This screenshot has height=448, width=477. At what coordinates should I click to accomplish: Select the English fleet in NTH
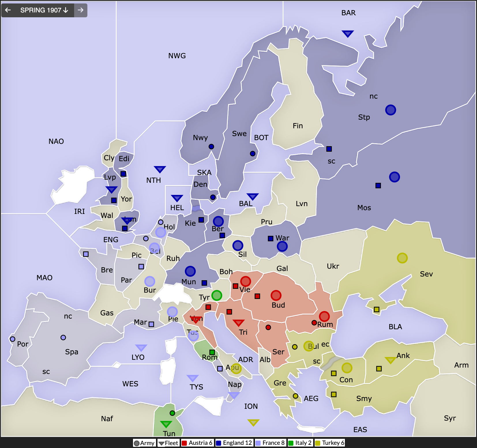click(x=160, y=169)
